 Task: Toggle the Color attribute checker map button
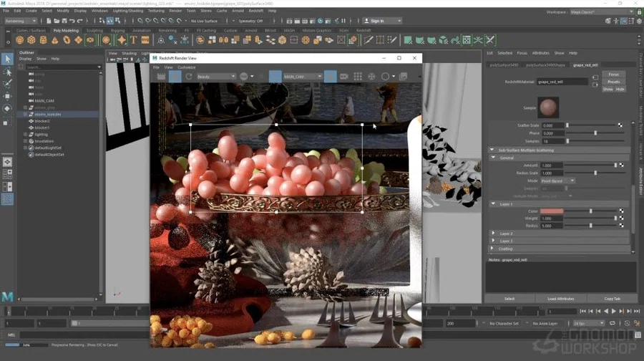tap(621, 211)
